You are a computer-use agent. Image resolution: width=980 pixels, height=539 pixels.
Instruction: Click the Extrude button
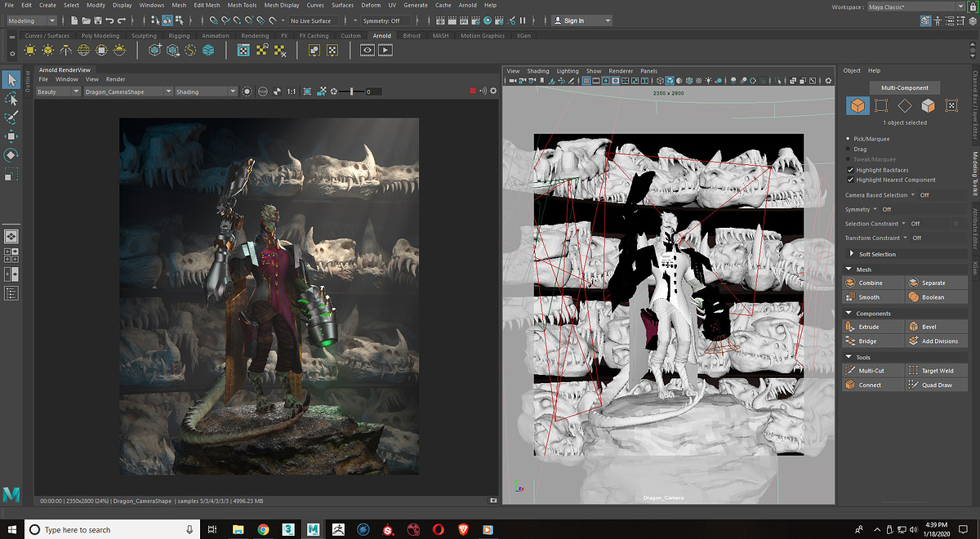873,327
